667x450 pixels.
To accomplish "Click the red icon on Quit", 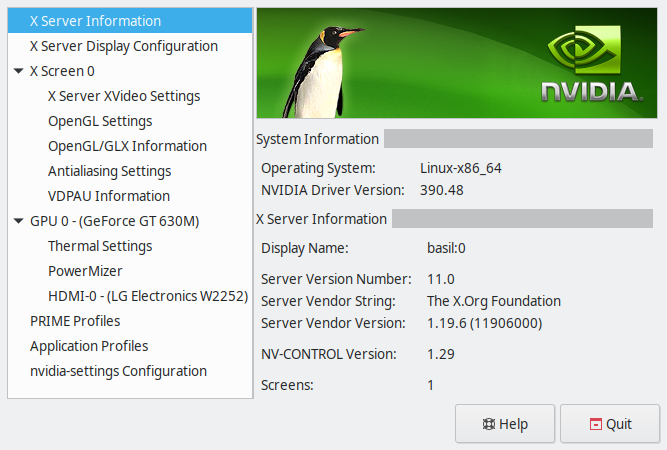I will [596, 424].
